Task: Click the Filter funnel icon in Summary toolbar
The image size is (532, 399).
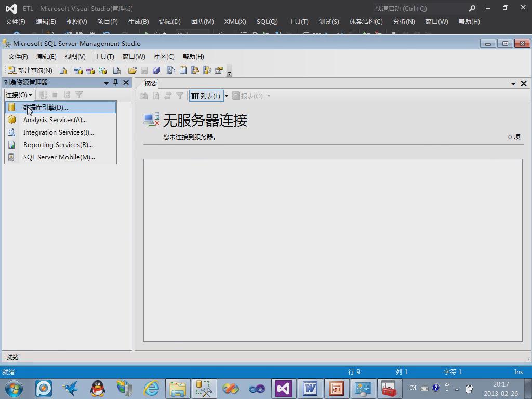Action: click(180, 96)
